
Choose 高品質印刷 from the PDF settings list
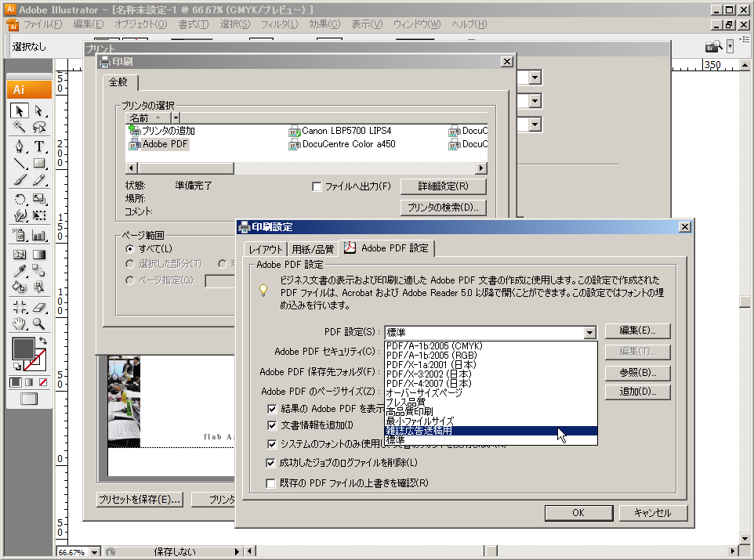click(491, 412)
